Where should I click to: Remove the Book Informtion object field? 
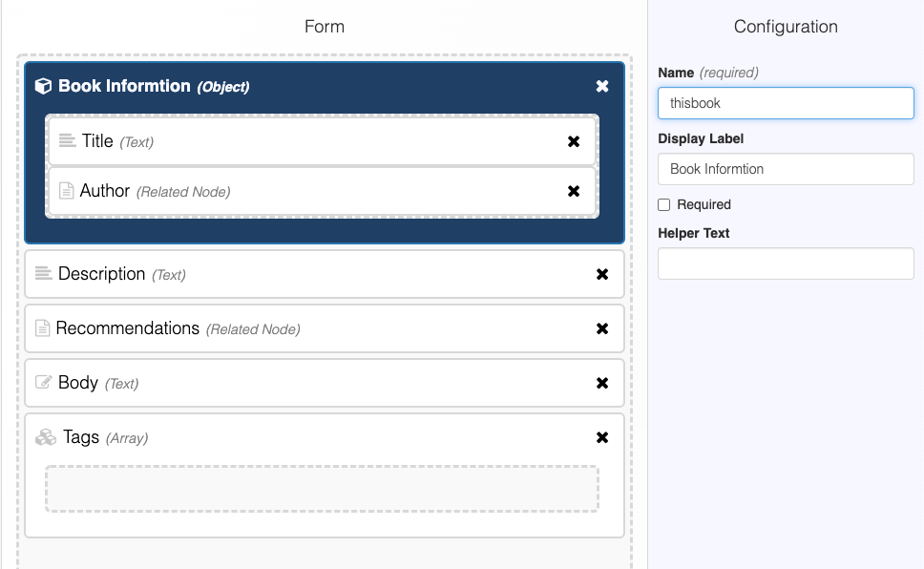click(602, 86)
